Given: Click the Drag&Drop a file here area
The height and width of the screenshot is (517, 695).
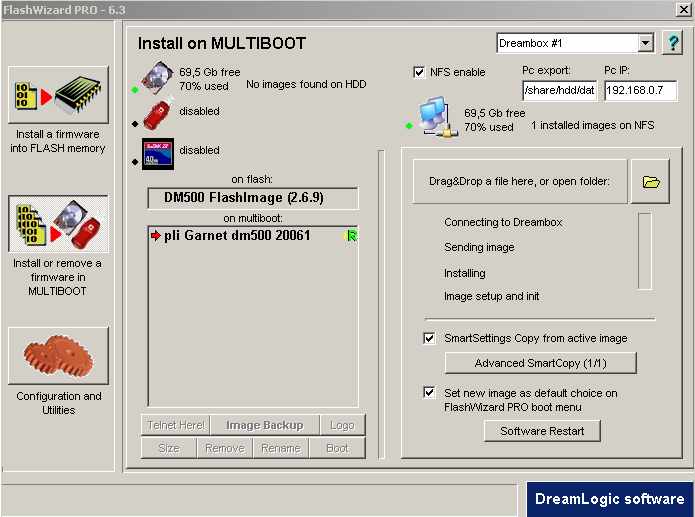Looking at the screenshot, I should (x=520, y=181).
